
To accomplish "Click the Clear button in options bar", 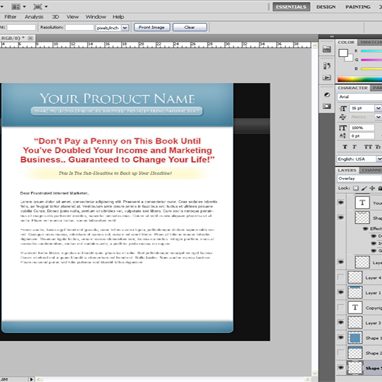I will point(190,27).
